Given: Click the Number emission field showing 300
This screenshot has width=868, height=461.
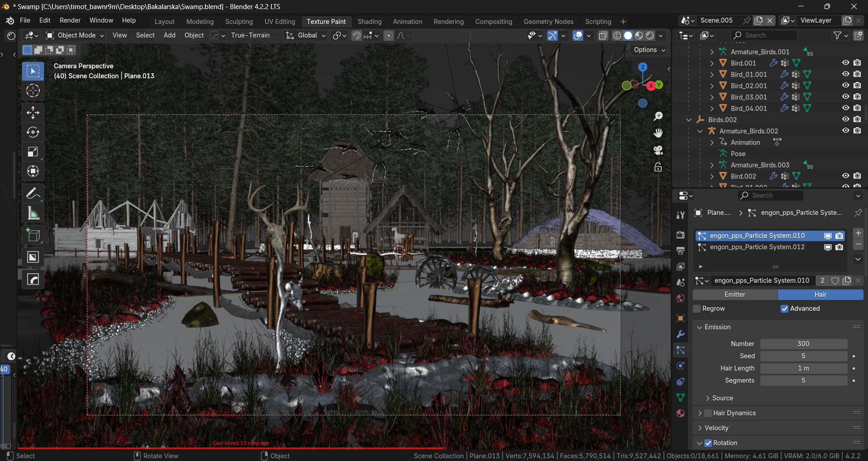Looking at the screenshot, I should [803, 344].
